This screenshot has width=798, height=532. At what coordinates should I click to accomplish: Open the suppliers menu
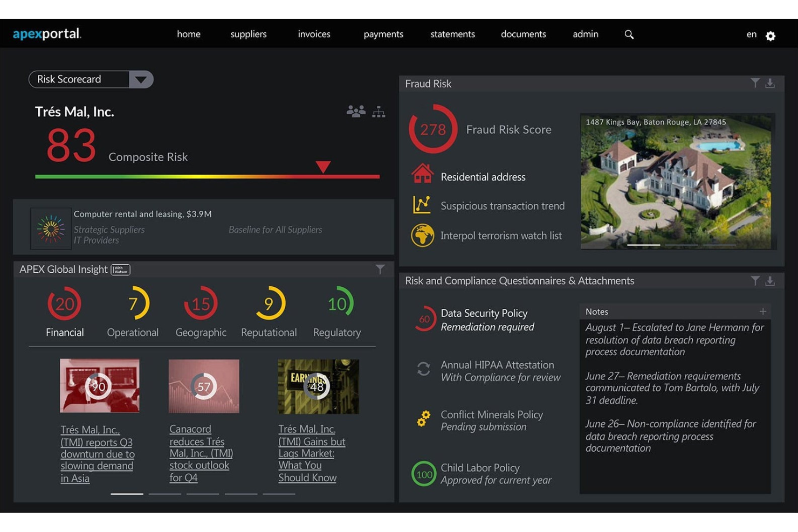click(249, 34)
